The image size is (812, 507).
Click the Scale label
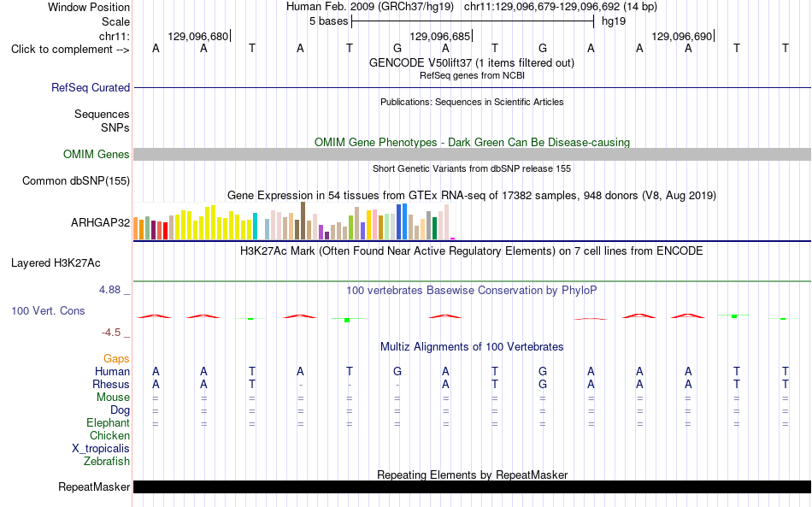point(115,21)
